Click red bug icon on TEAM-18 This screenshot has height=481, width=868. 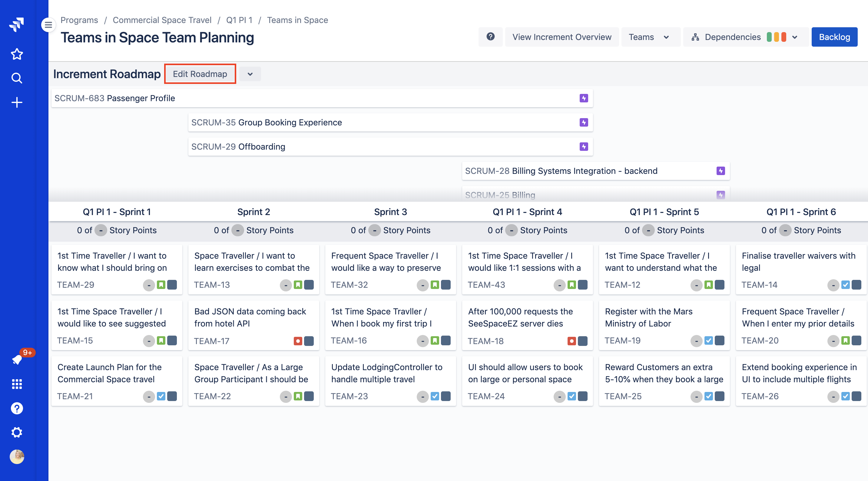coord(571,341)
